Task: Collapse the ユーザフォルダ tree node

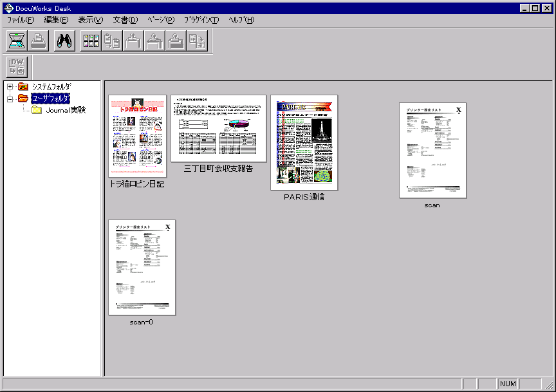Action: click(x=10, y=98)
